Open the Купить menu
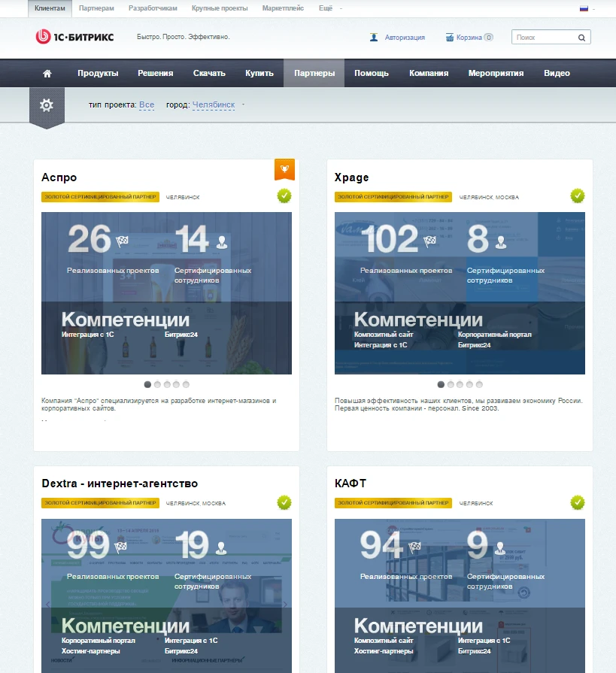Screen dimensions: 616x673 259,74
